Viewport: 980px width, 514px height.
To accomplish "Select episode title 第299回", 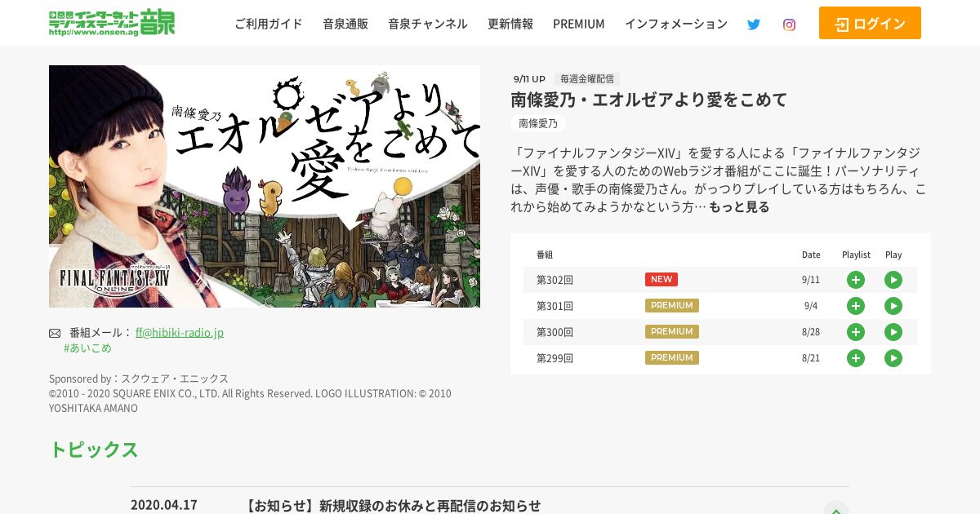I will [555, 358].
